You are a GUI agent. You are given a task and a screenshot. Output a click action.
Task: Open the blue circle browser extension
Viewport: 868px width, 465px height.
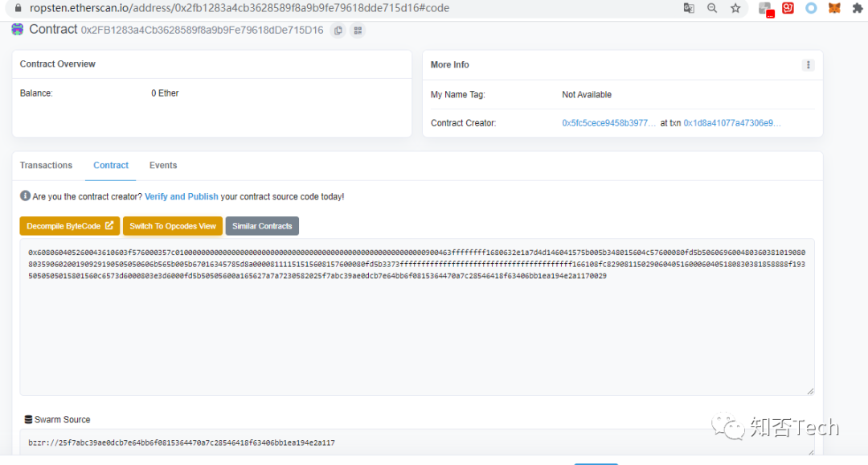coord(811,8)
